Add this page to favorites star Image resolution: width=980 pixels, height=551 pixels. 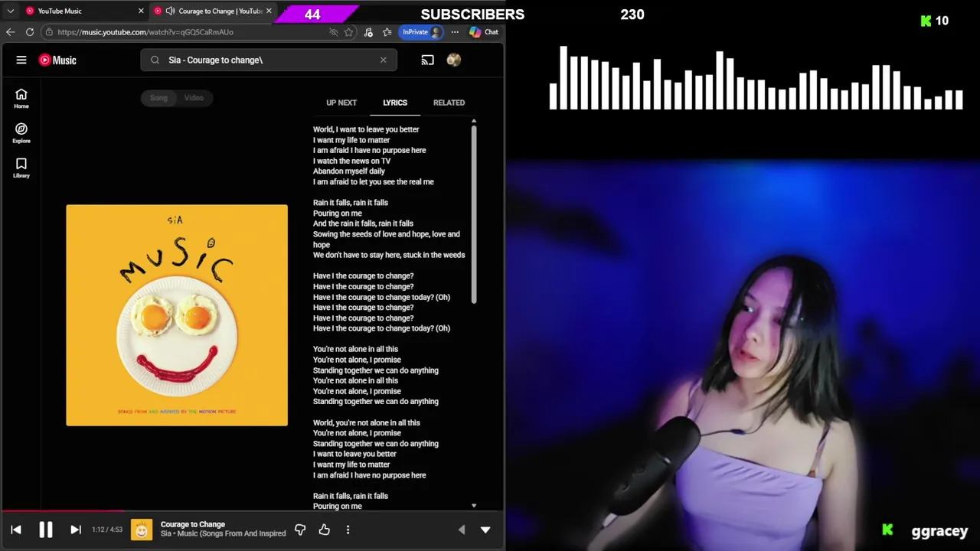(349, 32)
